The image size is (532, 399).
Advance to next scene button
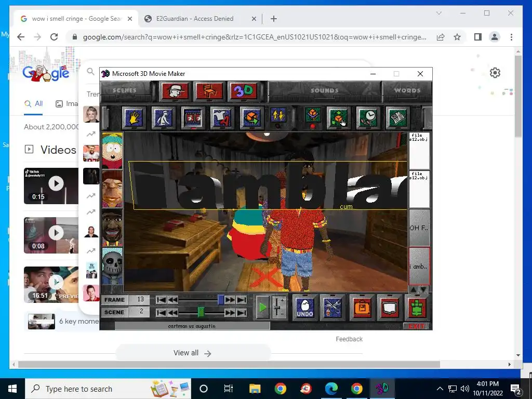(230, 312)
